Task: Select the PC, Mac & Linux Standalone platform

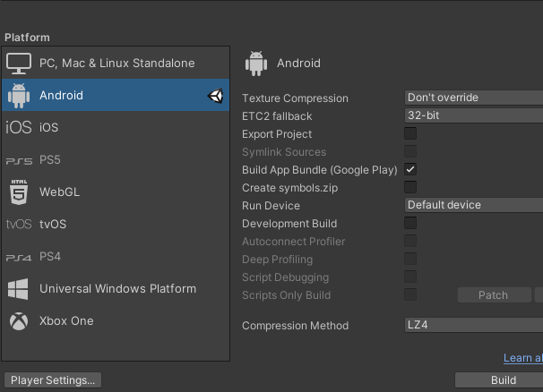Action: (x=116, y=63)
